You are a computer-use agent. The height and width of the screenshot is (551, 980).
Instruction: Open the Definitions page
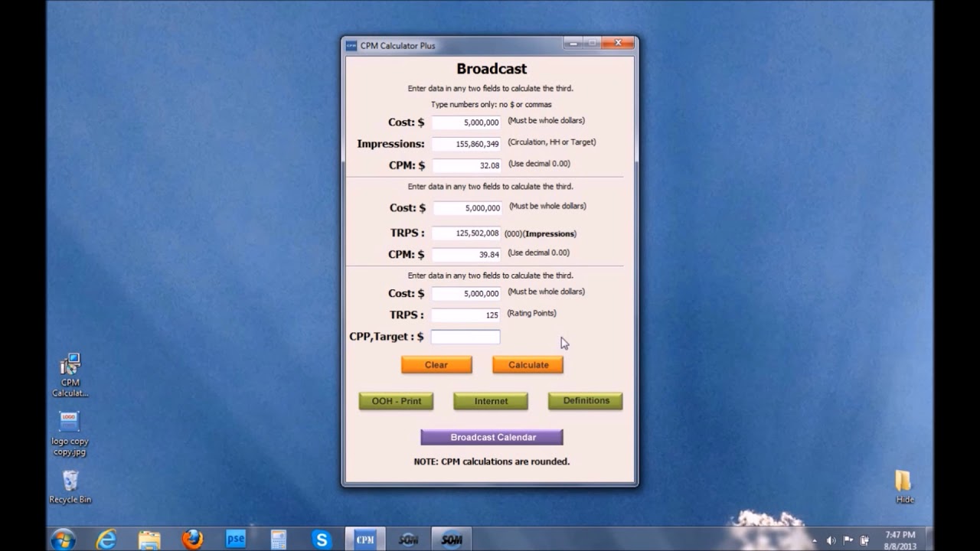(x=586, y=401)
